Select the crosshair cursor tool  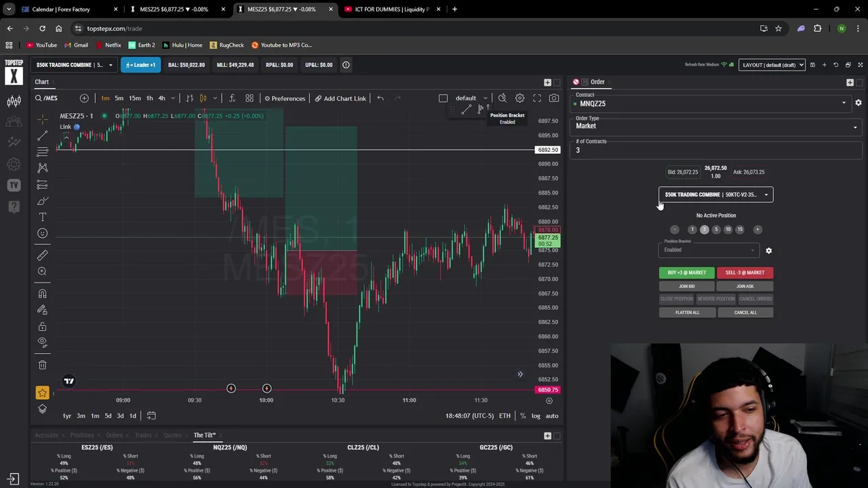(43, 119)
